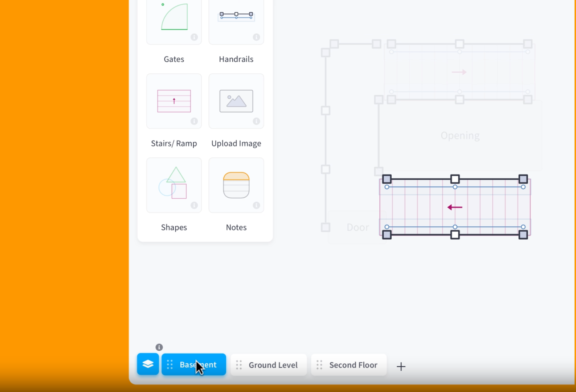The width and height of the screenshot is (576, 392).
Task: Click the ramp's magenta direction arrow
Action: point(454,207)
